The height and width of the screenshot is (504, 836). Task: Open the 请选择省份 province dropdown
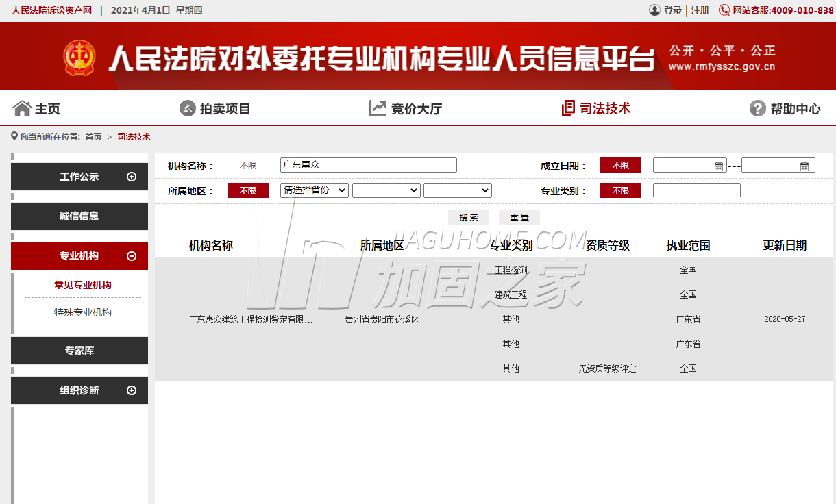tap(313, 190)
